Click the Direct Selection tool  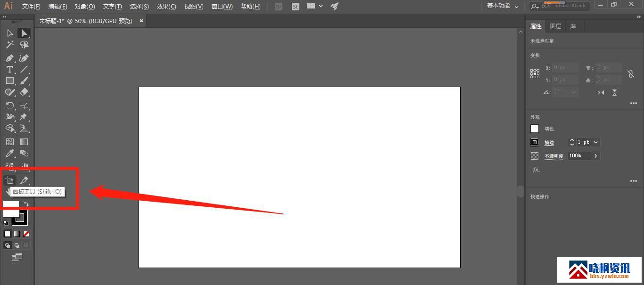[x=24, y=33]
